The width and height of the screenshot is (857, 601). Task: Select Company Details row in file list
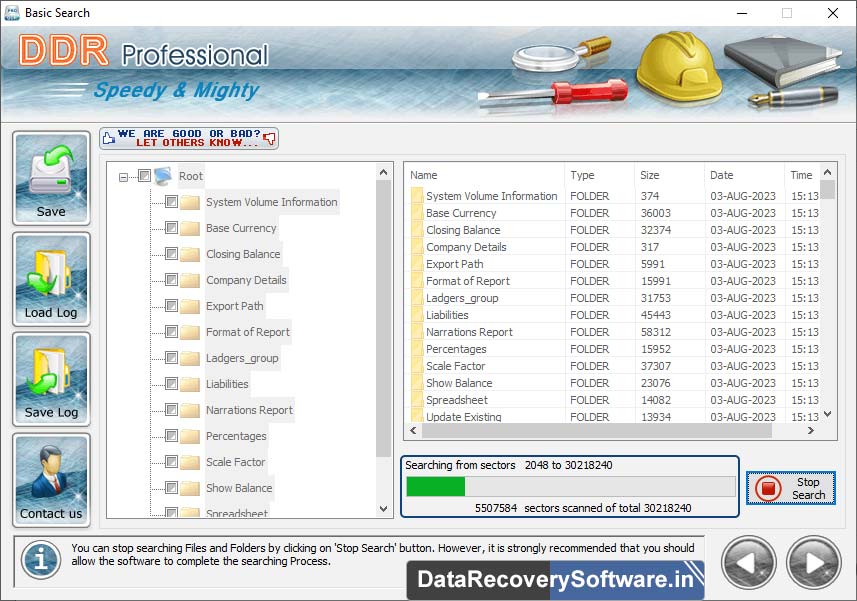pyautogui.click(x=614, y=246)
